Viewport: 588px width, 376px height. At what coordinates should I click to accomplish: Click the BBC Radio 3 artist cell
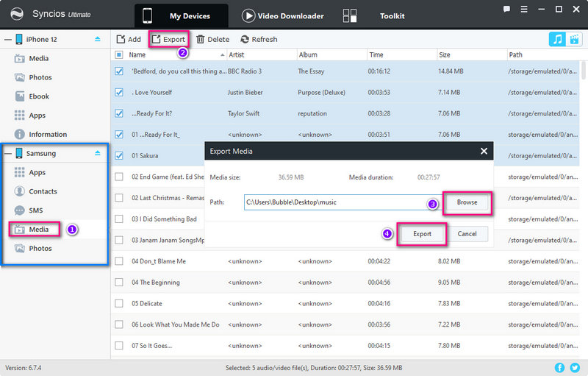(x=245, y=71)
